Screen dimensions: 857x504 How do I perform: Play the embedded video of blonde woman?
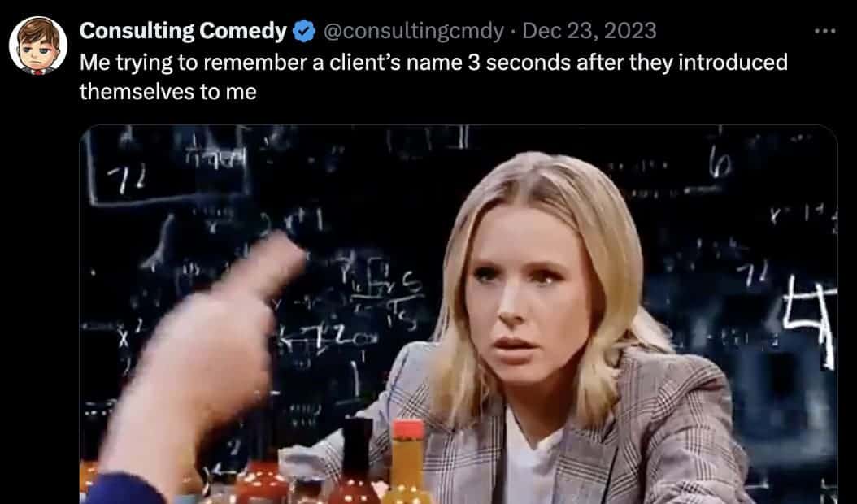pos(459,315)
